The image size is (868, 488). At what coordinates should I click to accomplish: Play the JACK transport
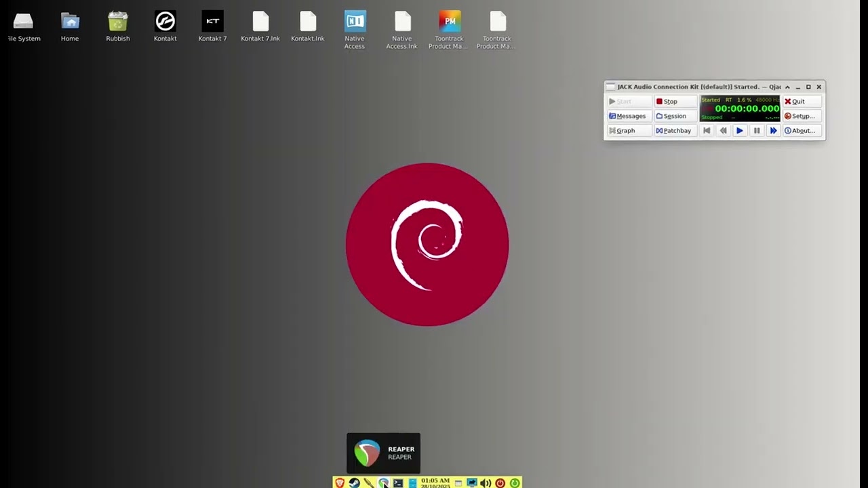(740, 131)
